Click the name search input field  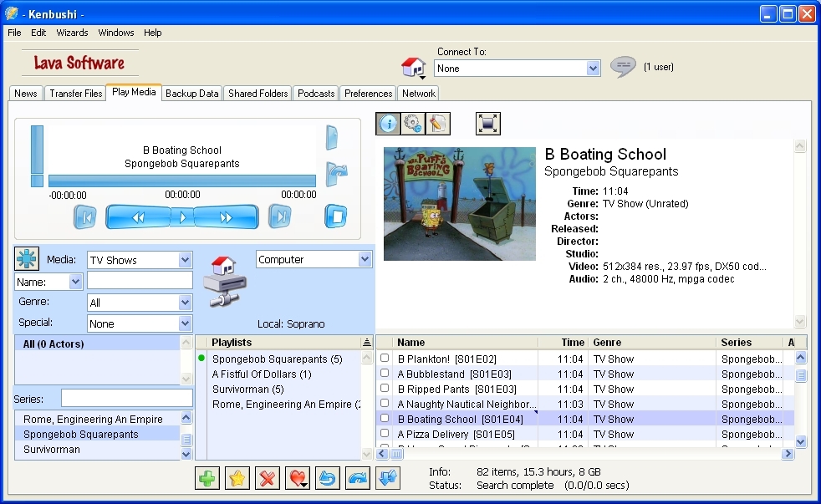click(x=140, y=281)
